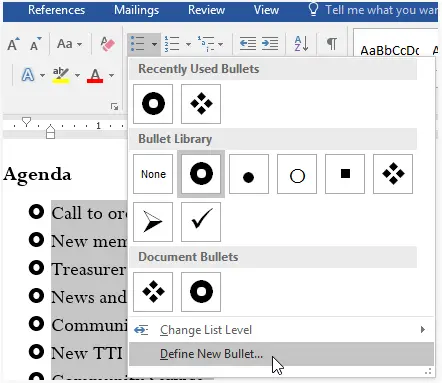Open the Mailings tab

pos(136,10)
